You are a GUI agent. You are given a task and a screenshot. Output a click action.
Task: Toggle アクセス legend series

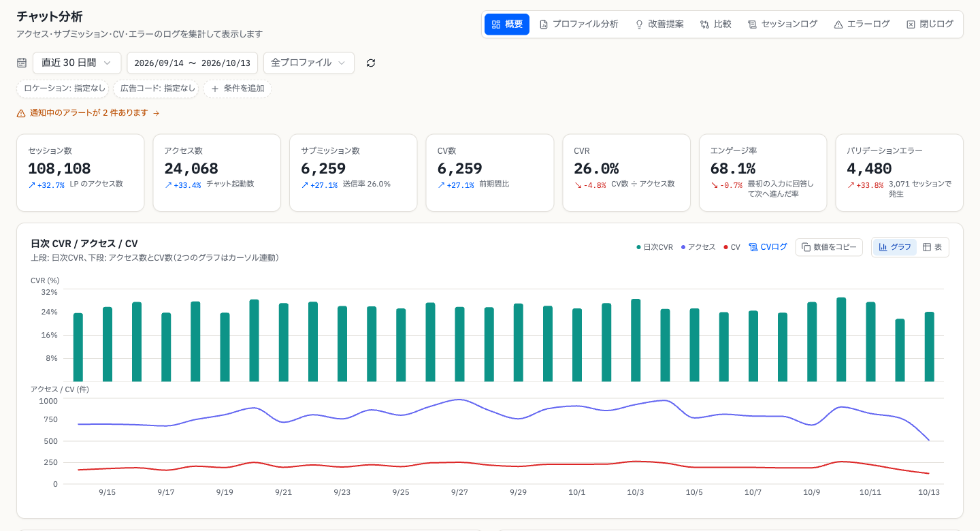[698, 247]
